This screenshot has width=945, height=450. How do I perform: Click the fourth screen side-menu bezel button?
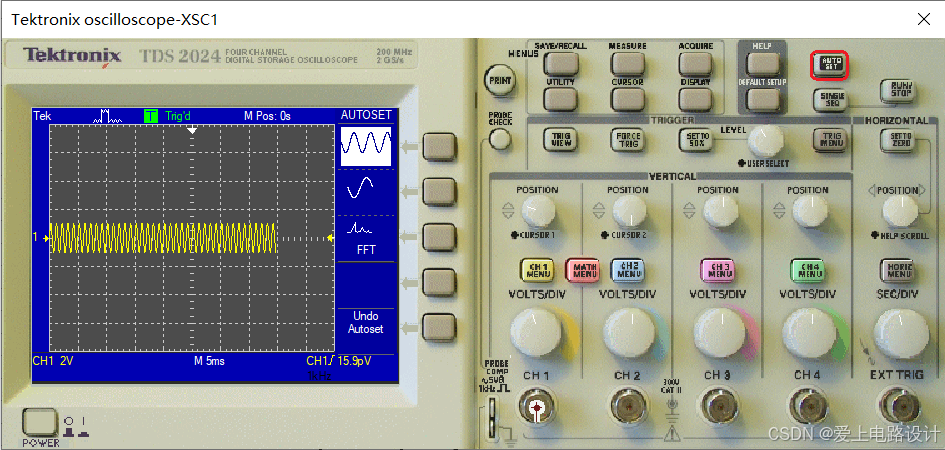(438, 282)
